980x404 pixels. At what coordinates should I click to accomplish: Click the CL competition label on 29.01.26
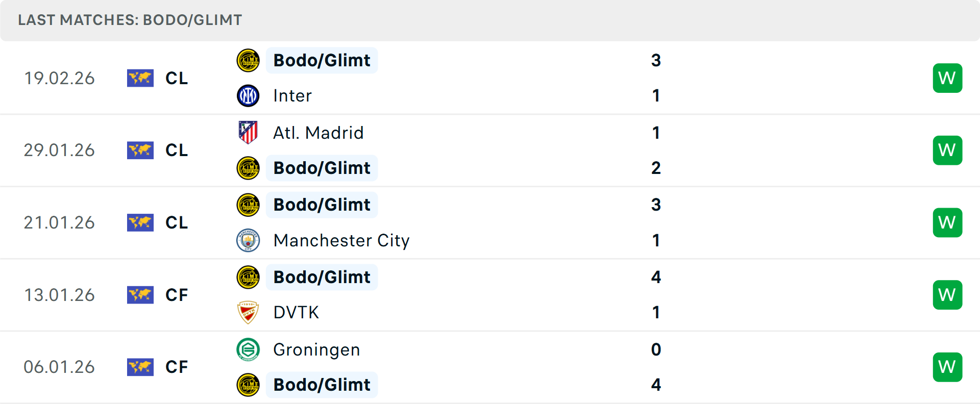coord(177,150)
